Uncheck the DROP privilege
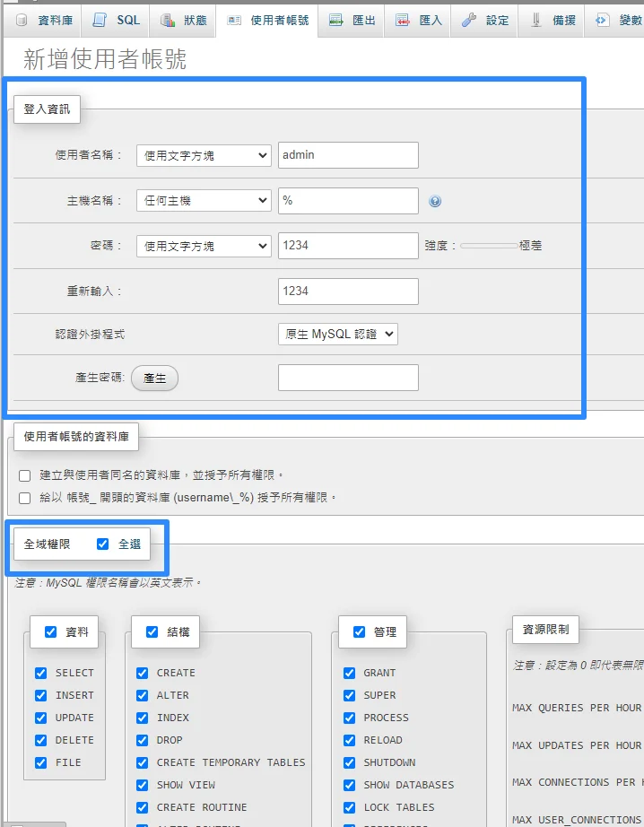Screen dimensions: 644x827 click(x=142, y=740)
